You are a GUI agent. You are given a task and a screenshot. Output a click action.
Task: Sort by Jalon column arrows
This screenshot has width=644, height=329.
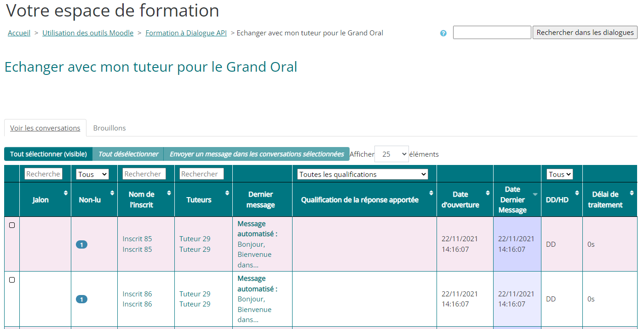coord(66,193)
